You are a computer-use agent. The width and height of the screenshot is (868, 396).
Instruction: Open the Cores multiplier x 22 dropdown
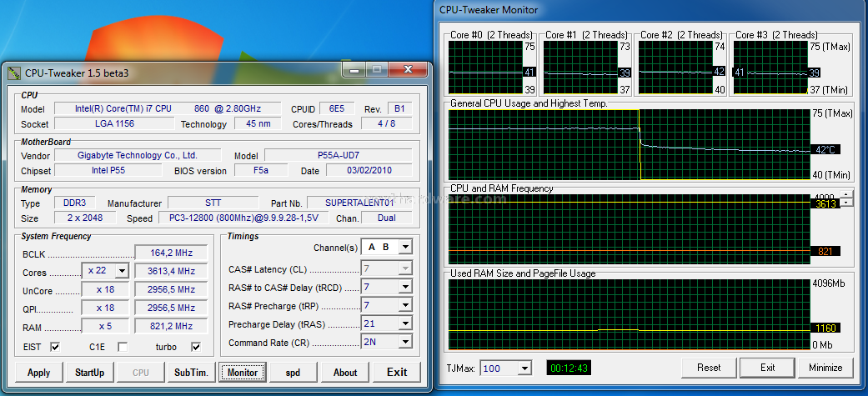tap(123, 271)
